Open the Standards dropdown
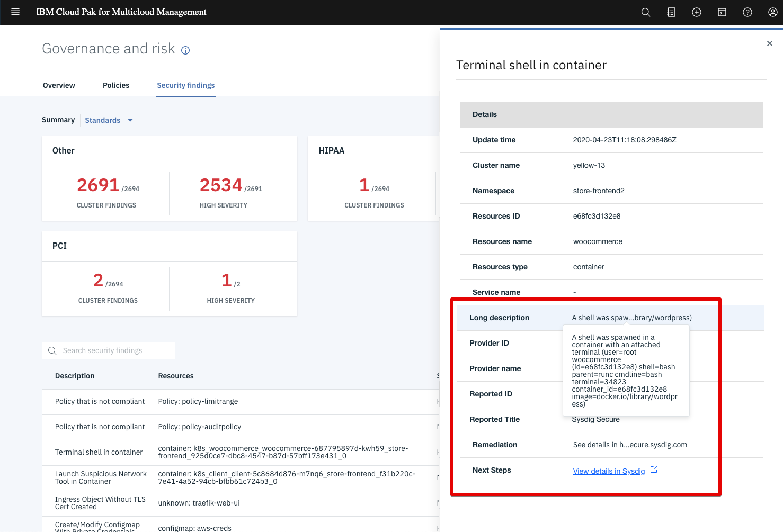The height and width of the screenshot is (532, 783). tap(109, 120)
